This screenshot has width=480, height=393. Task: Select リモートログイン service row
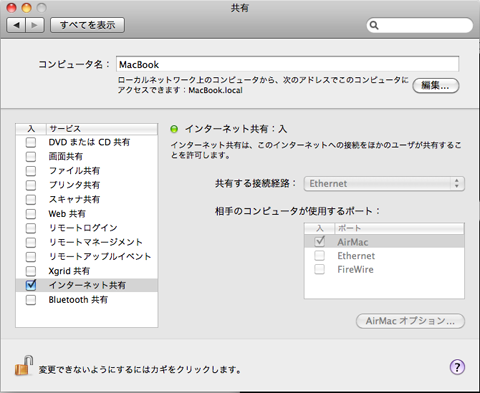87,228
